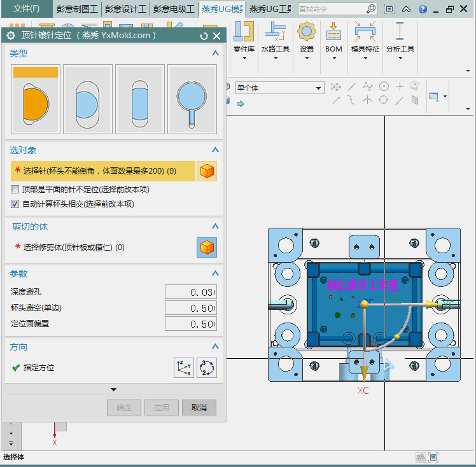Collapse the ribbon with the caret icon
The height and width of the screenshot is (467, 476).
[406, 10]
